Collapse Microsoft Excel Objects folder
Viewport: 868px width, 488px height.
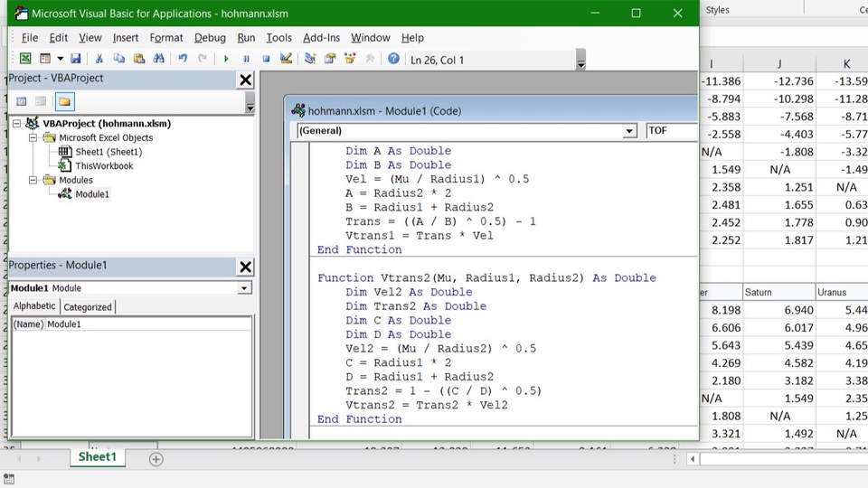[33, 137]
